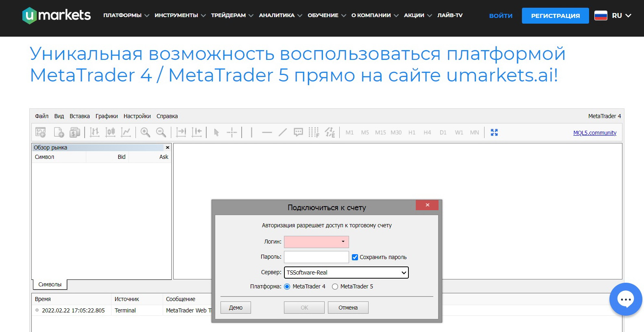Image resolution: width=644 pixels, height=332 pixels.
Task: Switch to the Символы tab
Action: coord(50,284)
